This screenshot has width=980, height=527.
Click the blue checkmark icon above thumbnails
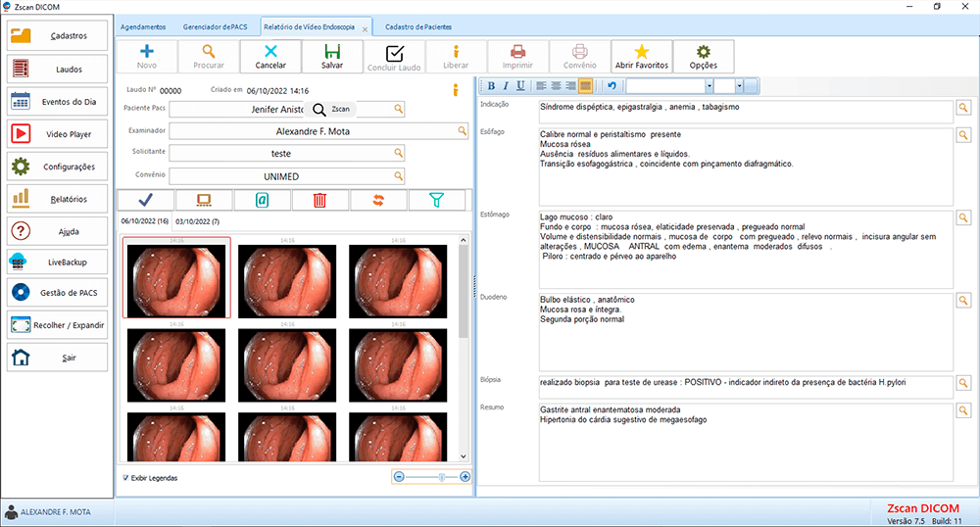[146, 200]
